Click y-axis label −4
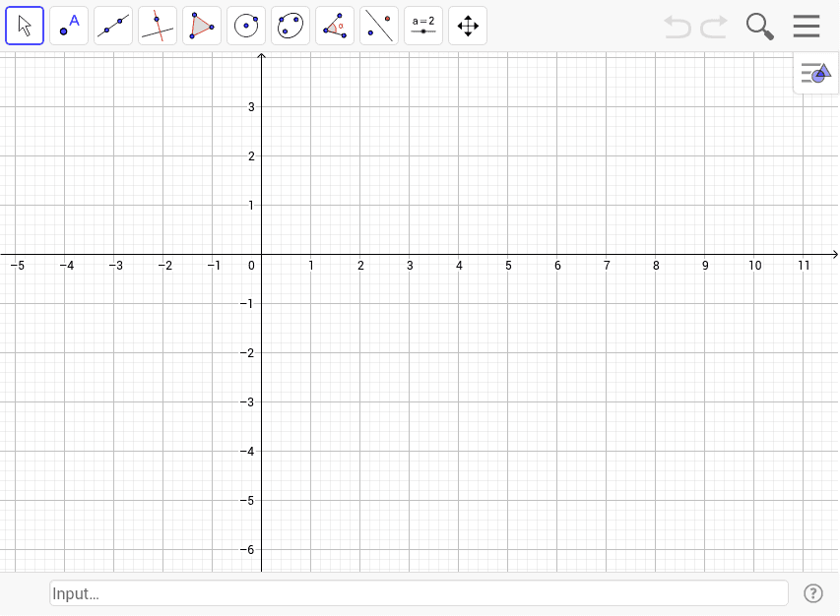Image resolution: width=840 pixels, height=616 pixels. (247, 452)
